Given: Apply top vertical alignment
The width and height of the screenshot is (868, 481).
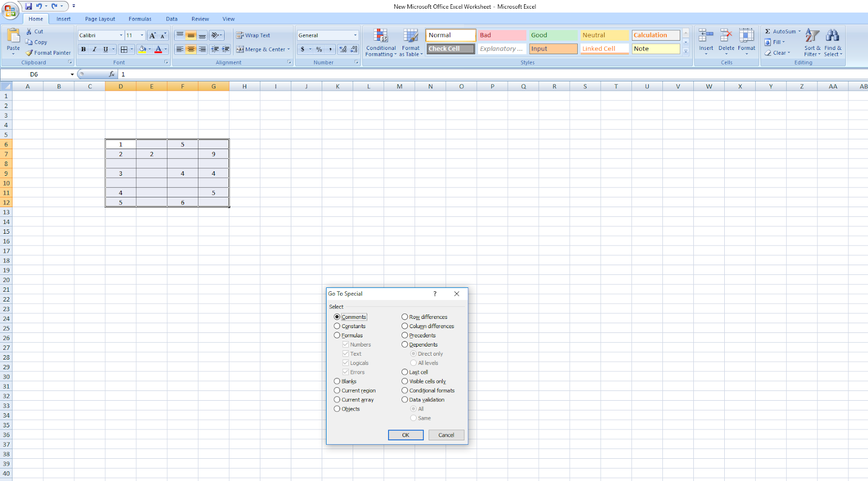Looking at the screenshot, I should tap(180, 35).
